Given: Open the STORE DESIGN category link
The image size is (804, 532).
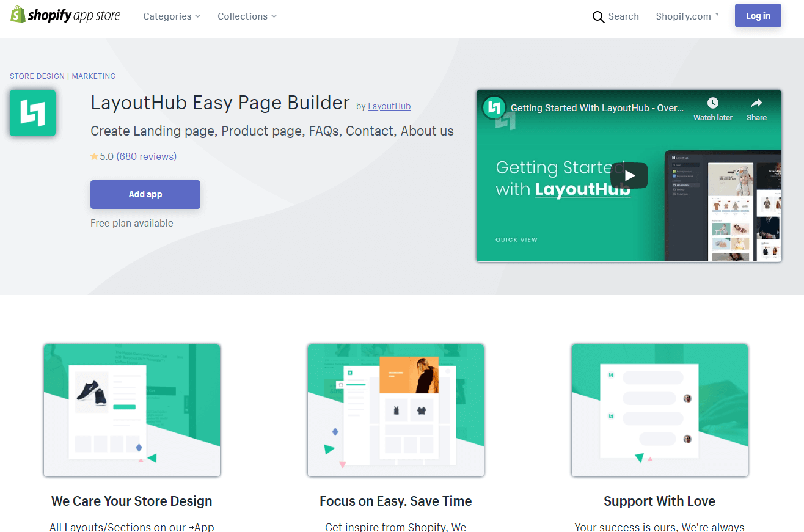Looking at the screenshot, I should coord(37,76).
